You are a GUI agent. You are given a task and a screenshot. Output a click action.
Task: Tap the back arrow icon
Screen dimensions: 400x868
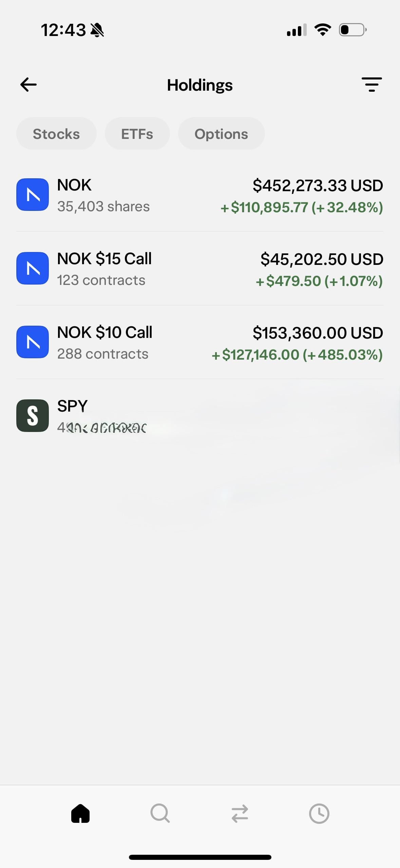click(x=28, y=85)
